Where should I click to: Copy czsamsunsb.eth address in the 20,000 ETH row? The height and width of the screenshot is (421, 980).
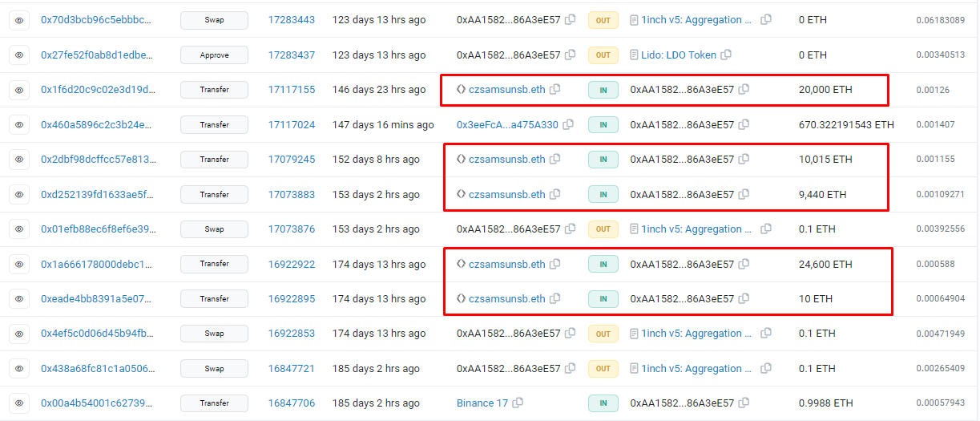pyautogui.click(x=555, y=90)
